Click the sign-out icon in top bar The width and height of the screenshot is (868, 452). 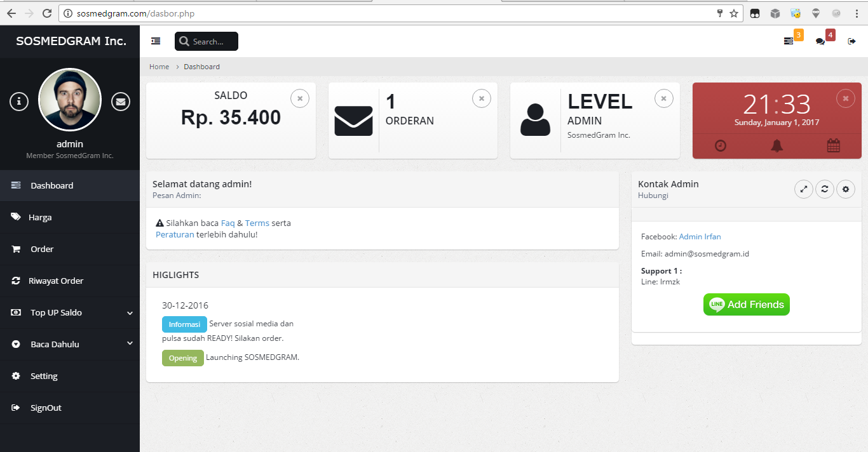pyautogui.click(x=852, y=41)
